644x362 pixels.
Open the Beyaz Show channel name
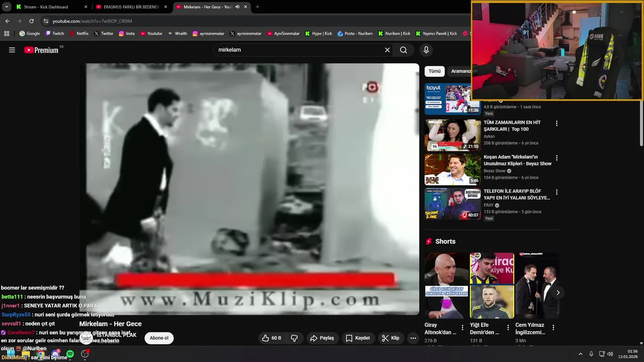point(495,171)
